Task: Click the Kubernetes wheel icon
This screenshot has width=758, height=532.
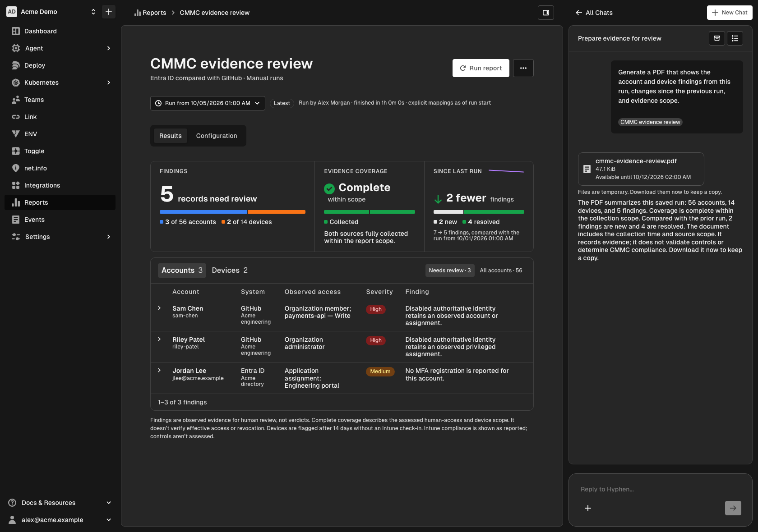Action: click(x=16, y=83)
